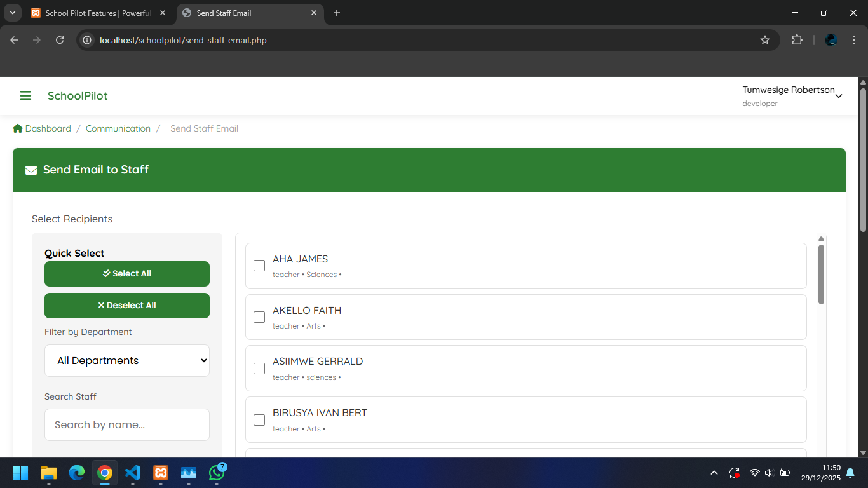The height and width of the screenshot is (488, 868).
Task: Select AKELLO FAITH as recipient
Action: coord(259,317)
